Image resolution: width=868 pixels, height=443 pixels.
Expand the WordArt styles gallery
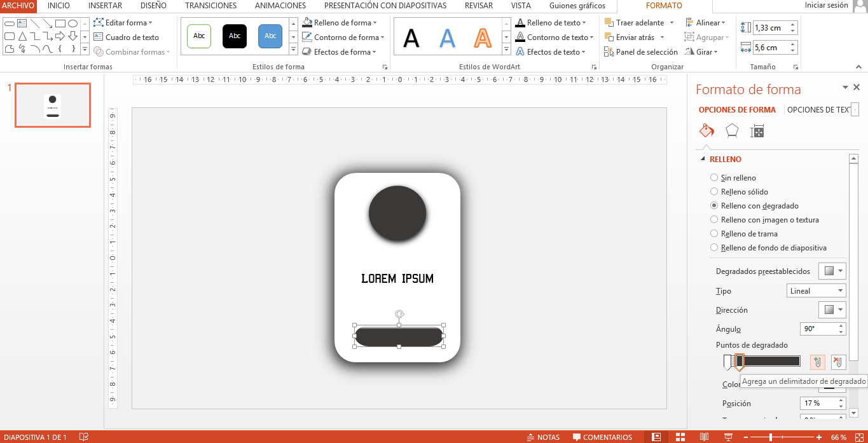507,50
